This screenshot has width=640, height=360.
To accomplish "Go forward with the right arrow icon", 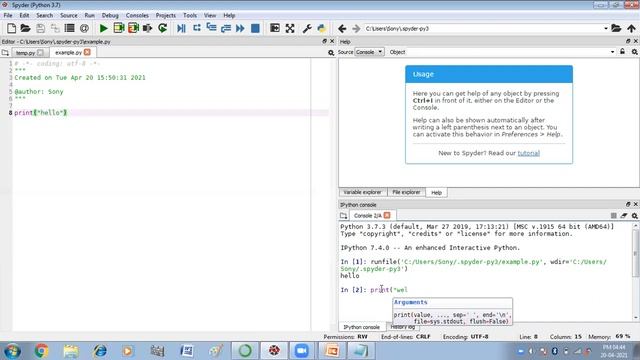I will (x=356, y=29).
